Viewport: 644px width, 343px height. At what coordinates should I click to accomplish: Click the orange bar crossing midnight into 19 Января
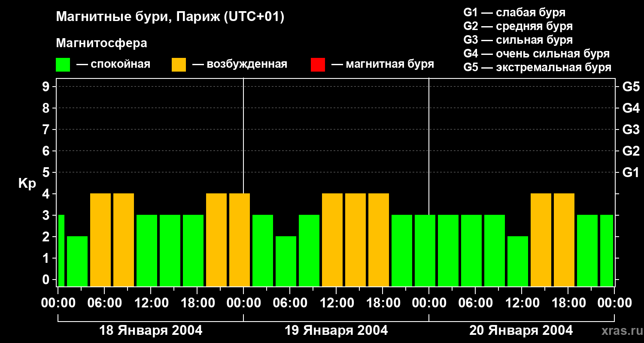tap(240, 240)
